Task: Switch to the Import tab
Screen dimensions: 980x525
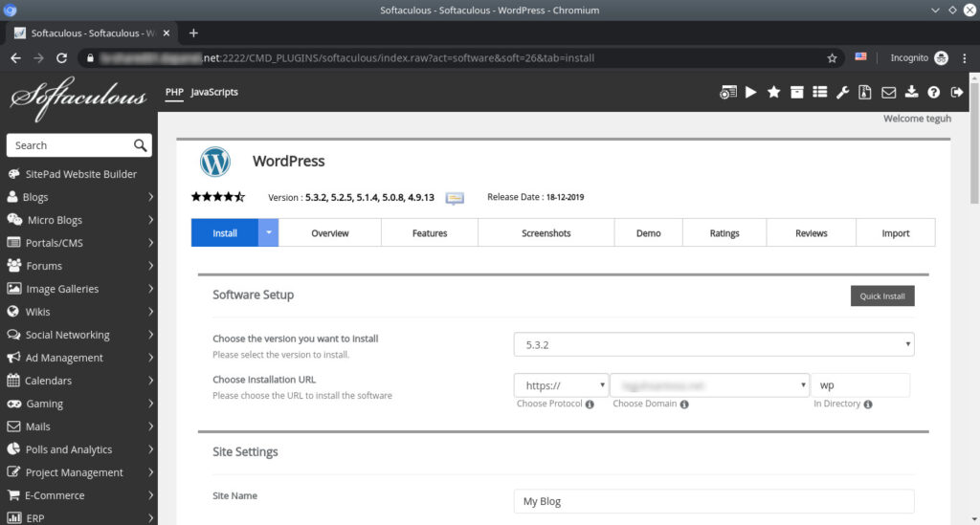Action: (x=896, y=232)
